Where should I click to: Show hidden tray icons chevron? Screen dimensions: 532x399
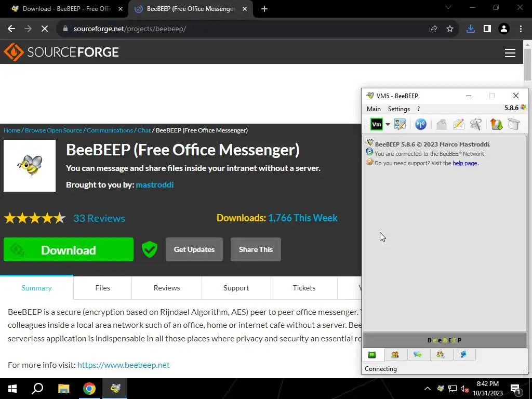pos(428,389)
